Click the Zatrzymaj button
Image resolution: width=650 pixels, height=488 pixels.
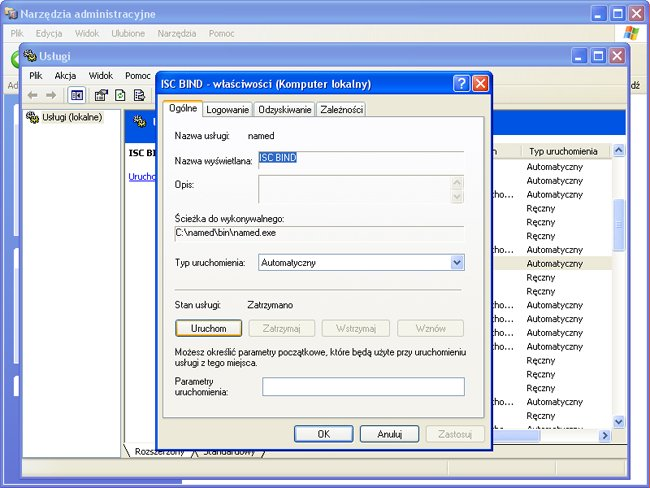pos(281,328)
